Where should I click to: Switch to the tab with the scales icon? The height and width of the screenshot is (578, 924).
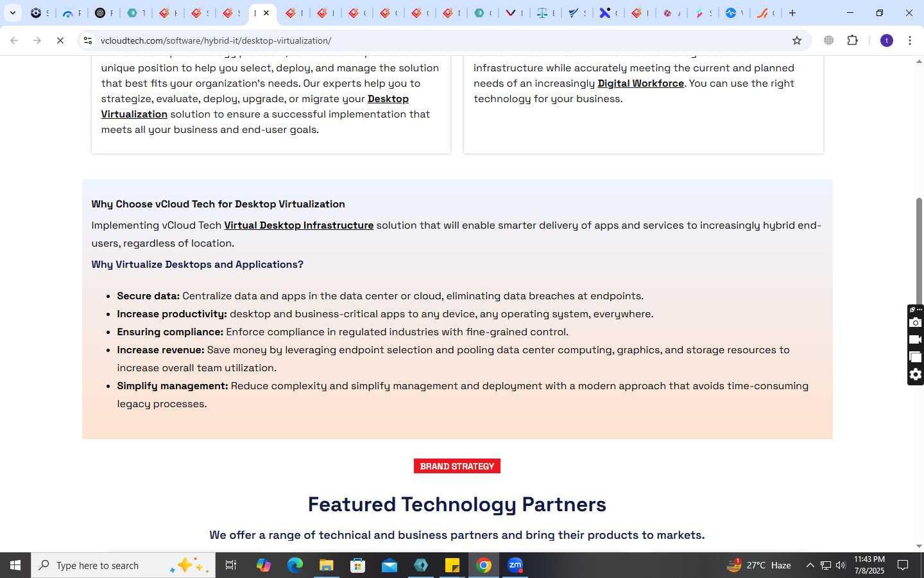pos(542,13)
